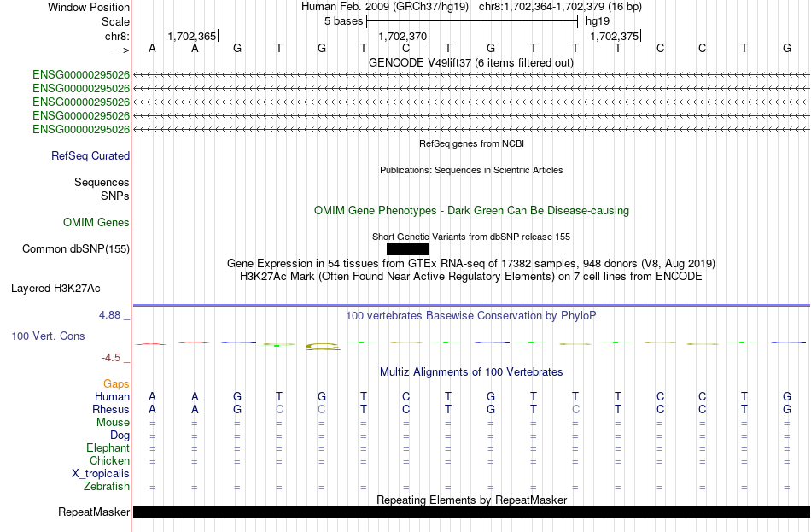The height and width of the screenshot is (532, 811).
Task: Open the GENCODE V49lift37 track title
Action: pyautogui.click(x=471, y=62)
